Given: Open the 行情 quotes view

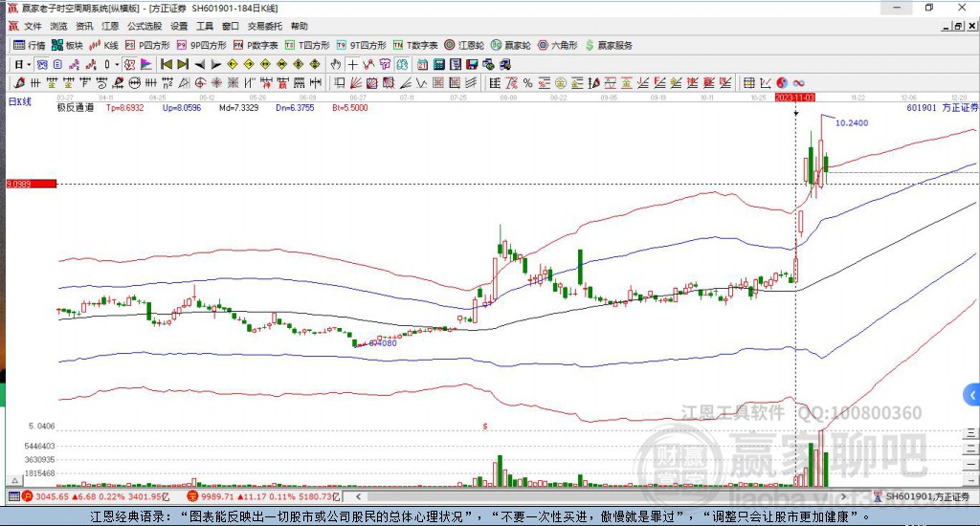Looking at the screenshot, I should 30,45.
